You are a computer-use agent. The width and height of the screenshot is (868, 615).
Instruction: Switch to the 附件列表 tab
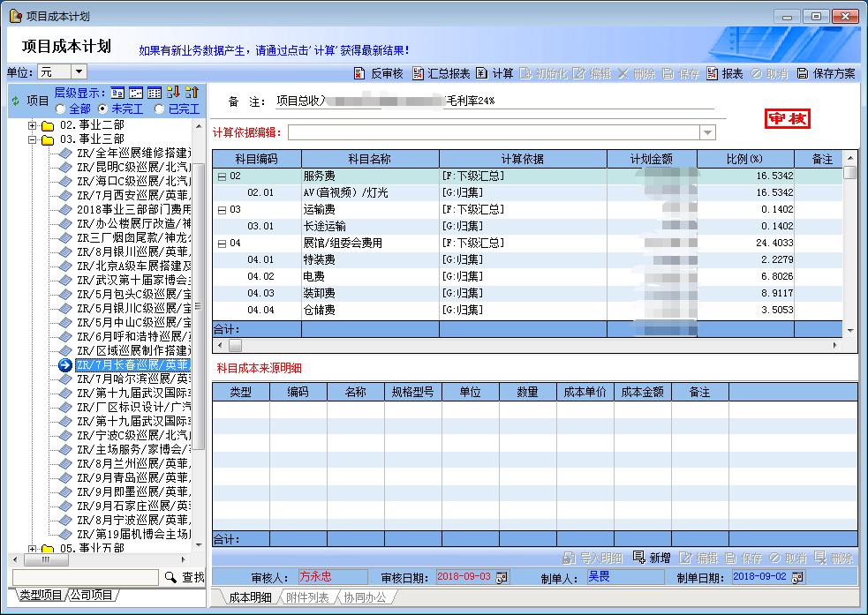click(306, 597)
